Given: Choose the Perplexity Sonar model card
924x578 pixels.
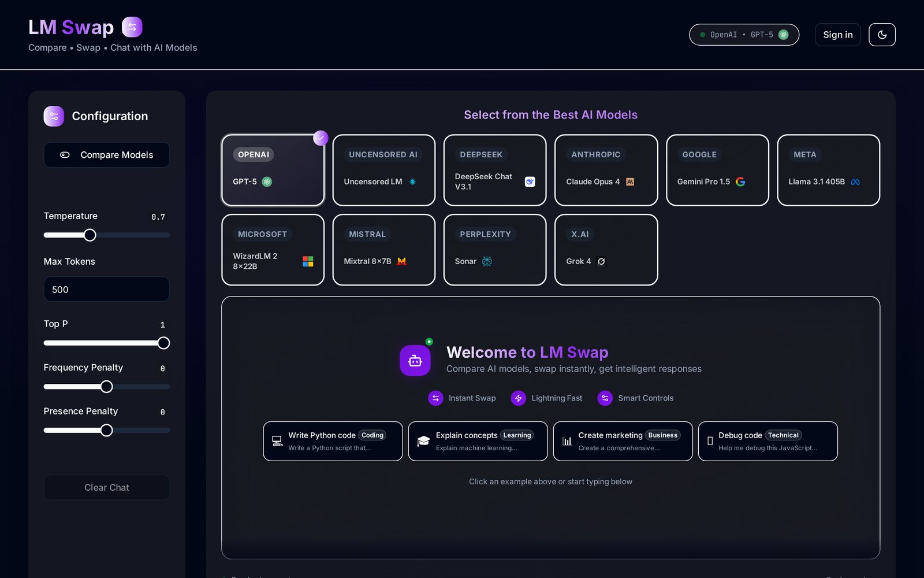Looking at the screenshot, I should tap(495, 250).
